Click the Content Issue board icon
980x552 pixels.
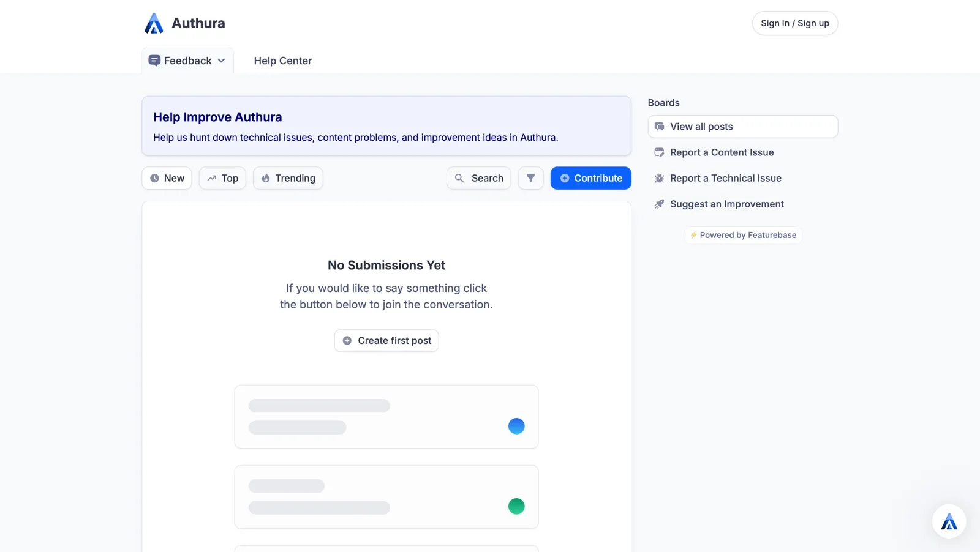pyautogui.click(x=659, y=152)
